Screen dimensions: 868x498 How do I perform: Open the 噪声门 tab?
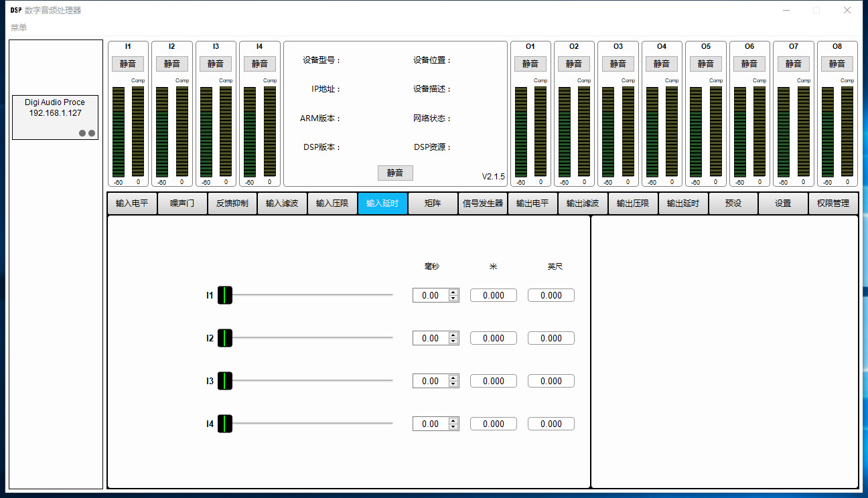point(182,203)
